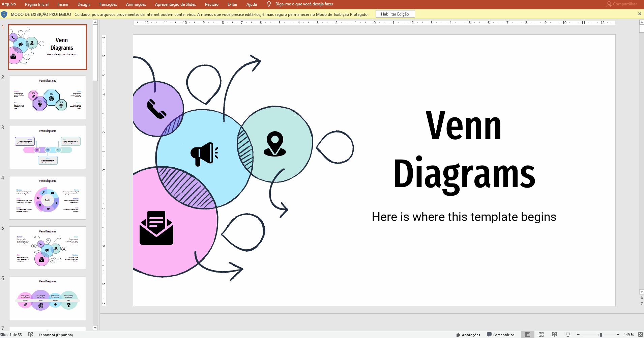
Task: Select slide 3 thumbnail
Action: click(x=48, y=147)
